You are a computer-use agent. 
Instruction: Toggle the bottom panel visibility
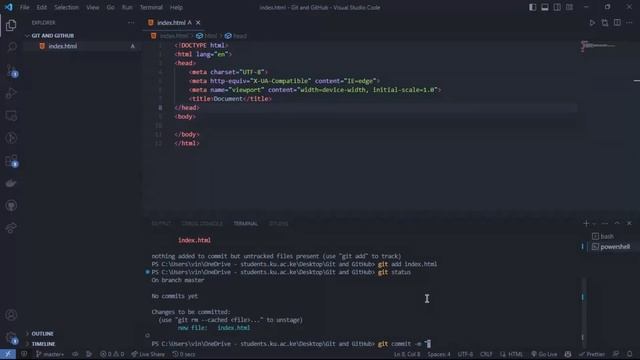[544, 7]
